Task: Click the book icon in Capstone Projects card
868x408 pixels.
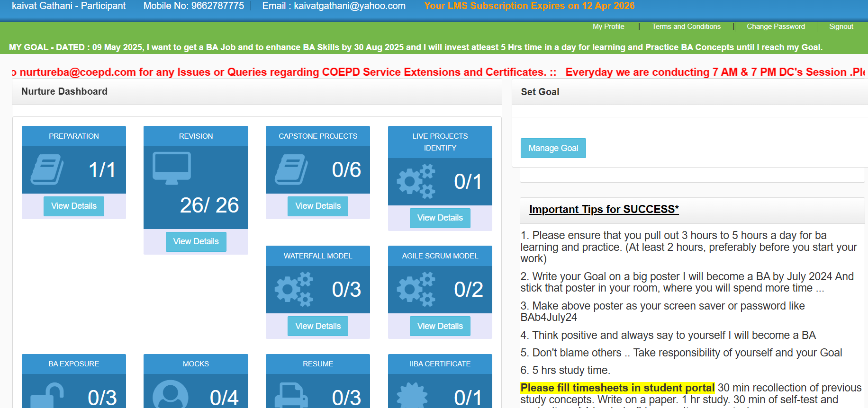Action: pyautogui.click(x=291, y=169)
